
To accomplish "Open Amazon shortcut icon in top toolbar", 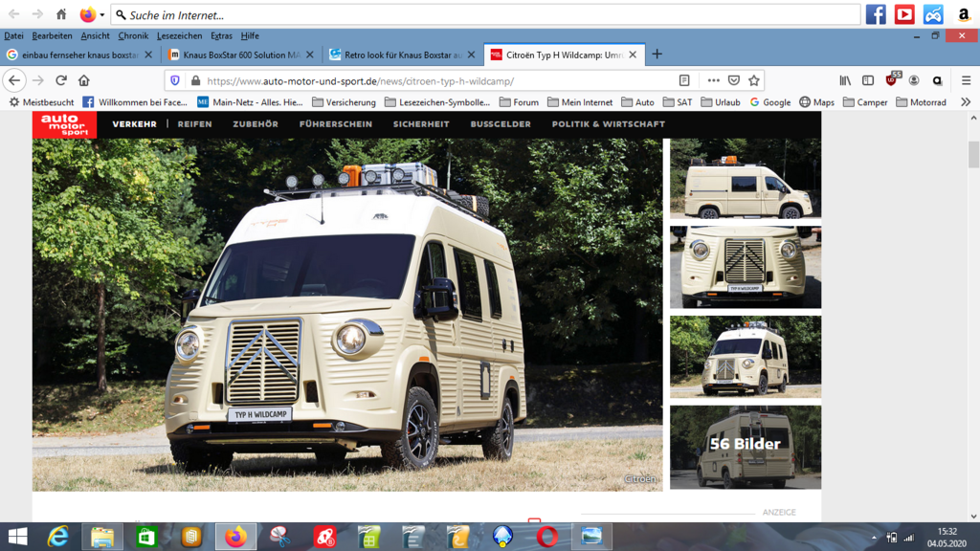I will click(x=963, y=14).
